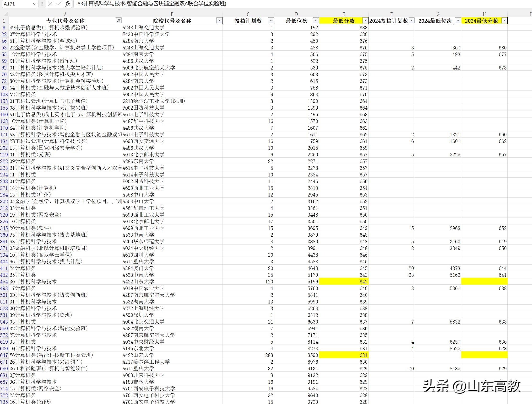This screenshot has width=532, height=404.
Task: Click cell A019中国农业大学
Action: tap(172, 288)
